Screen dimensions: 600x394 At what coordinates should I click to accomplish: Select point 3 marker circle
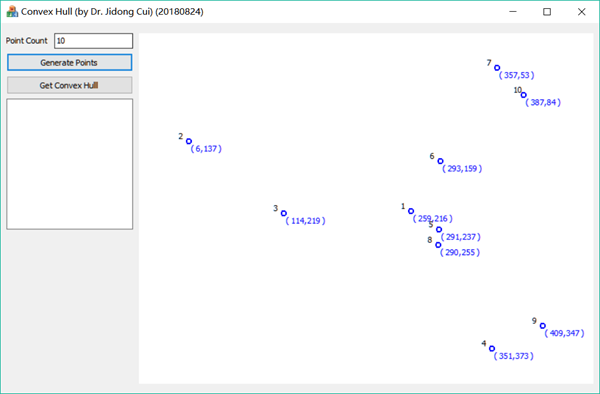coord(284,213)
